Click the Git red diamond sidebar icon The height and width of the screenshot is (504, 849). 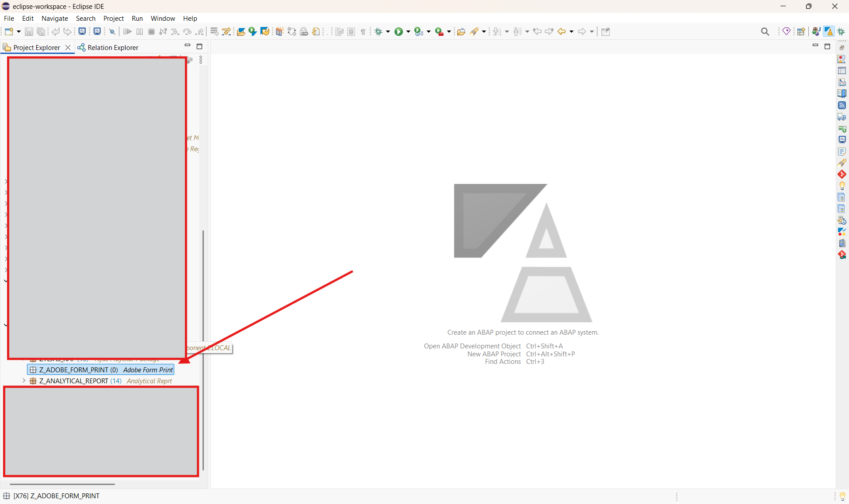(x=842, y=174)
